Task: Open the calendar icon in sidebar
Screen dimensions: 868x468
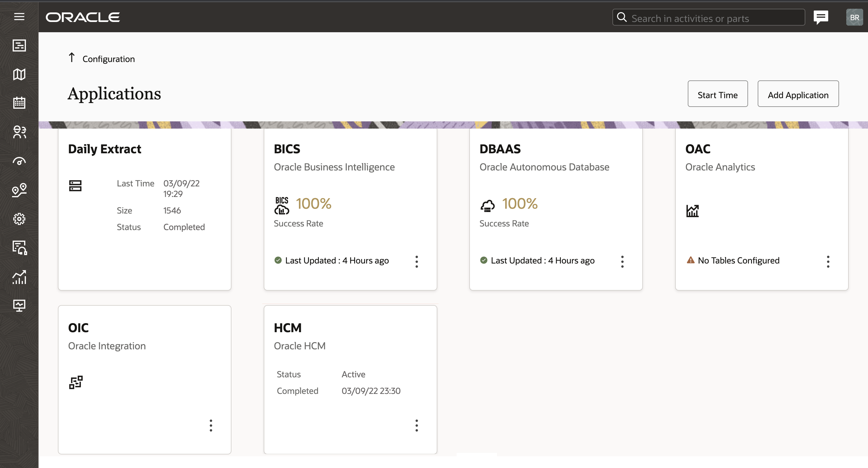Action: coord(19,103)
